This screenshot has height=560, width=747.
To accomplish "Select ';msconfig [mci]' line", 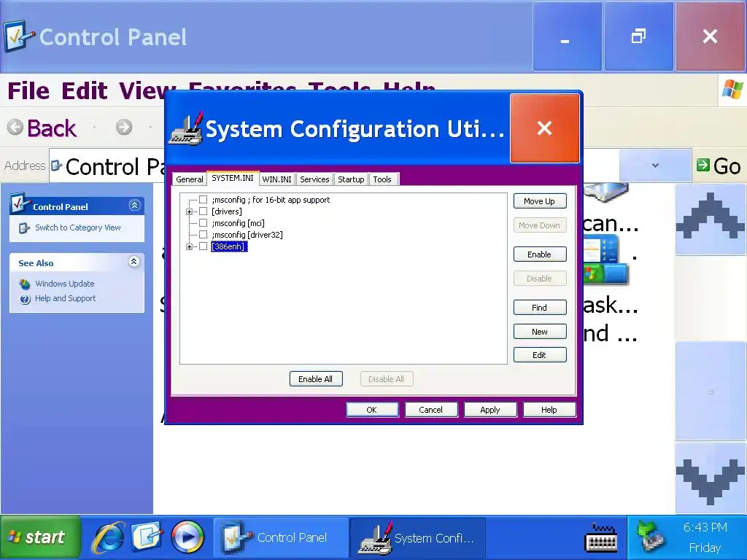I will [x=239, y=223].
